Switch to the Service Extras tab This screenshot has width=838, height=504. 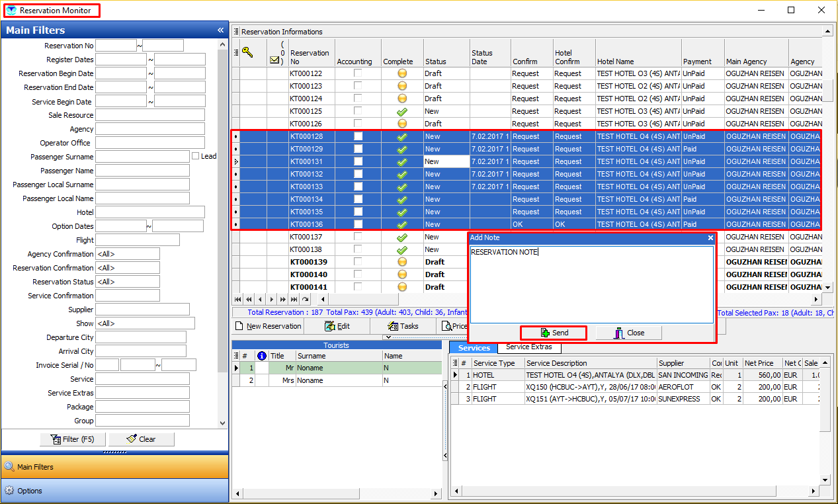(x=528, y=347)
